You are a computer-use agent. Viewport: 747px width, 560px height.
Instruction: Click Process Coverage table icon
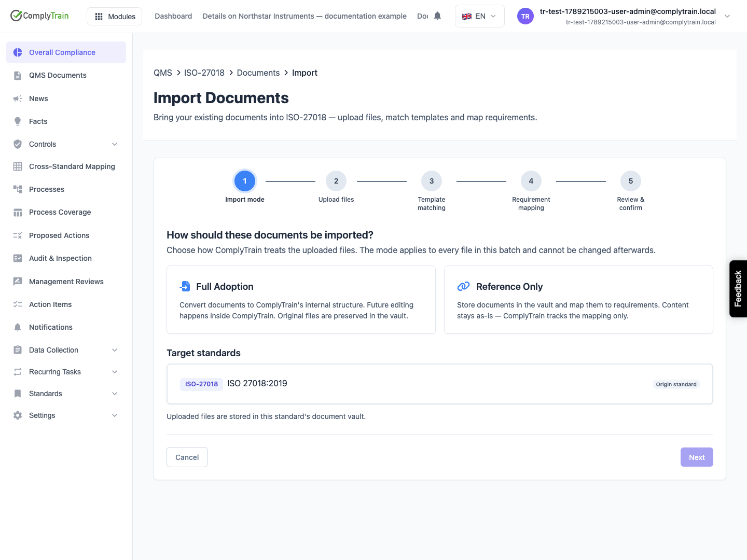(18, 212)
